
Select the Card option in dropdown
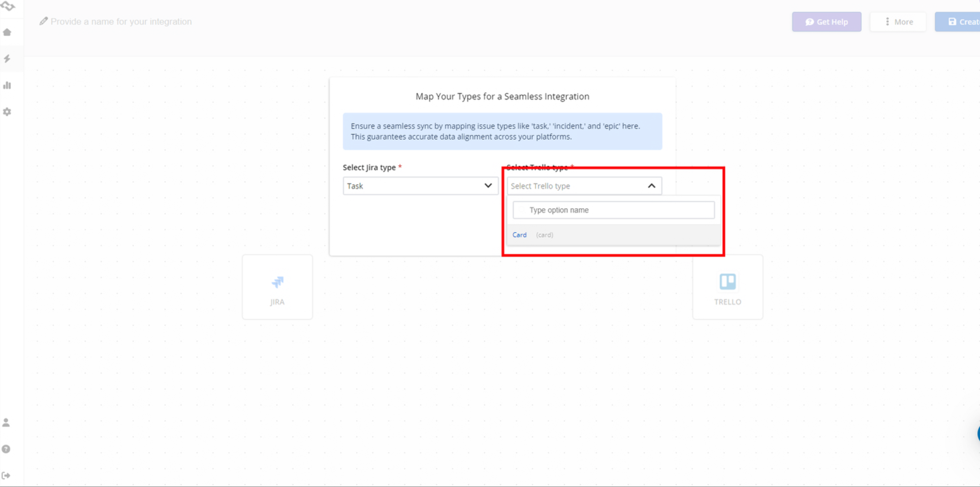pos(614,235)
